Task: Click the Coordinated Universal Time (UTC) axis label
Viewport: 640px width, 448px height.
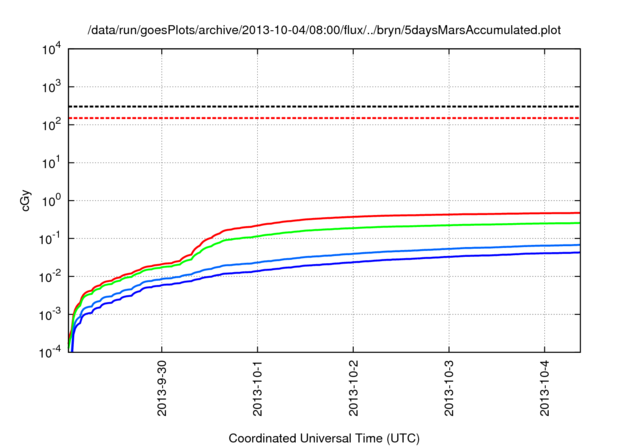Action: pyautogui.click(x=324, y=438)
